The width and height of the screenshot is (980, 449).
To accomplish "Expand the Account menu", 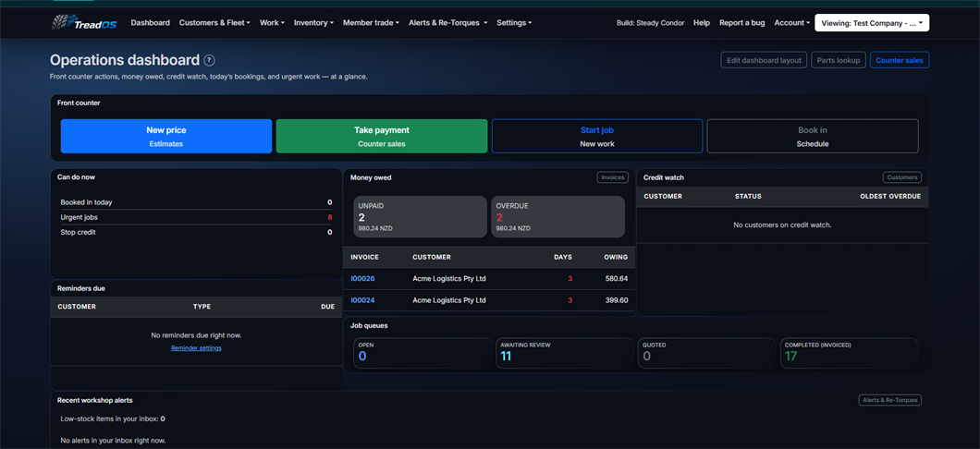I will (792, 22).
